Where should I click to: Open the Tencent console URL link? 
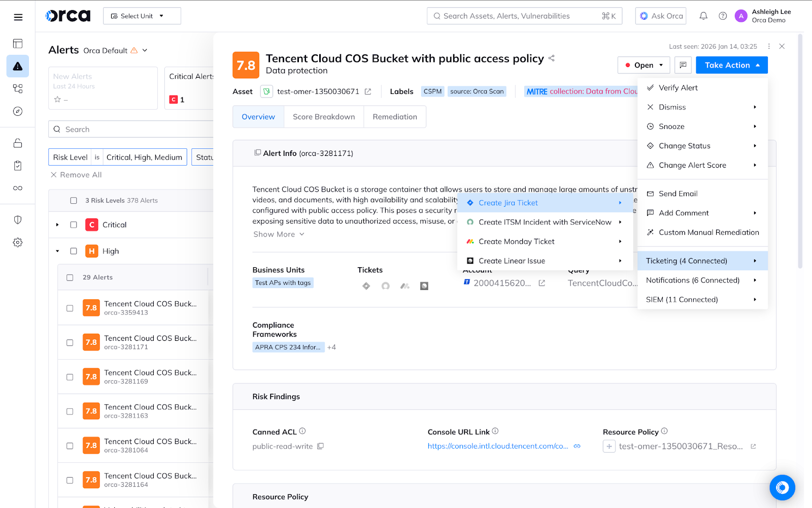497,446
